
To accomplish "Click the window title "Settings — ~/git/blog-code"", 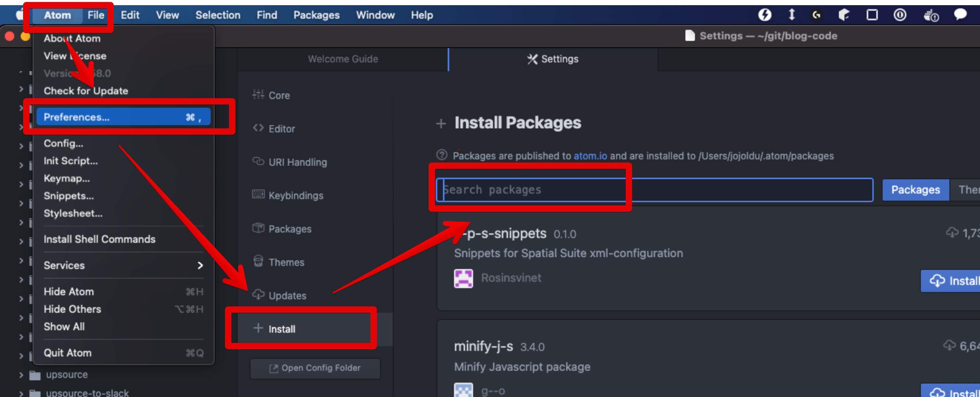I will pyautogui.click(x=768, y=36).
